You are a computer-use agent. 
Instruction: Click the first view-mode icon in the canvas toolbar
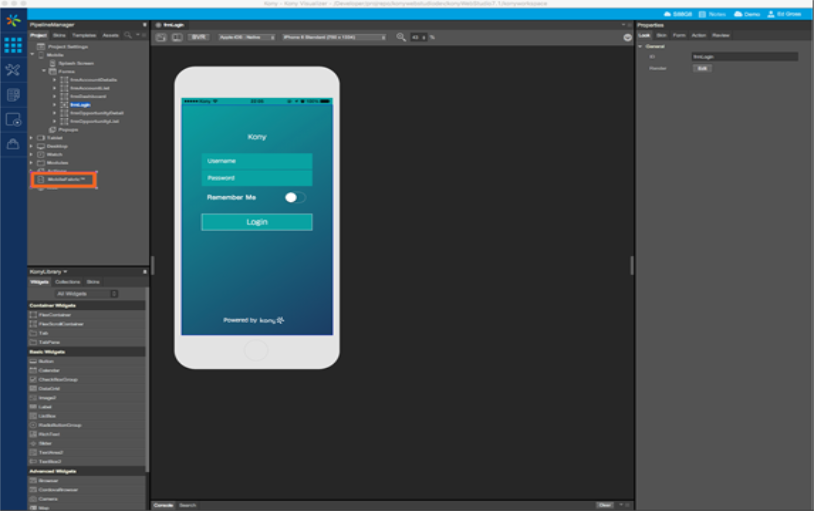click(161, 37)
